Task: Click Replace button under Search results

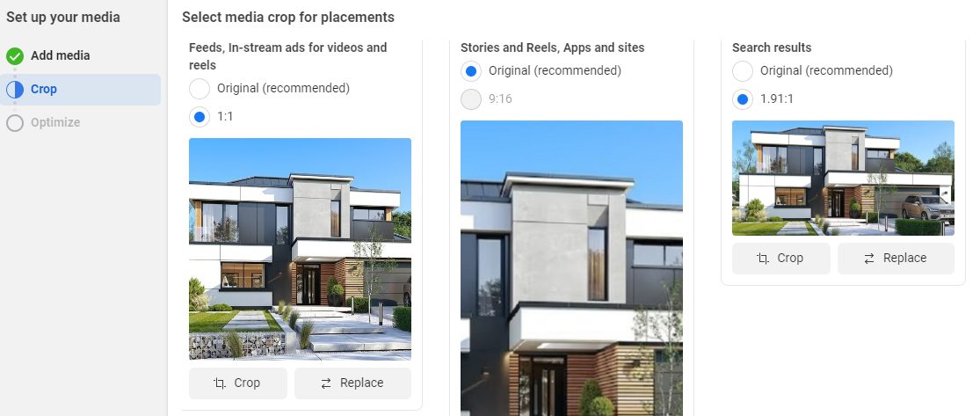Action: click(896, 259)
